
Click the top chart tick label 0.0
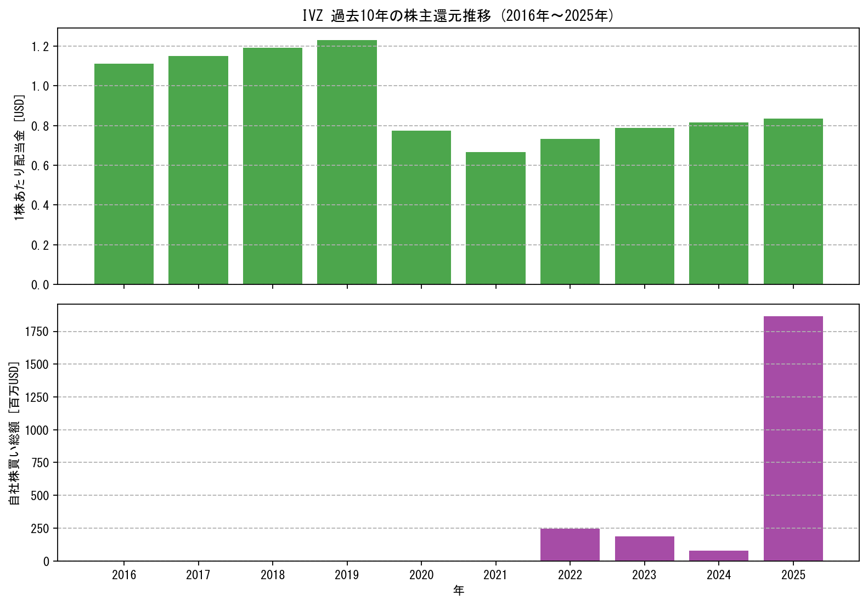tap(40, 285)
